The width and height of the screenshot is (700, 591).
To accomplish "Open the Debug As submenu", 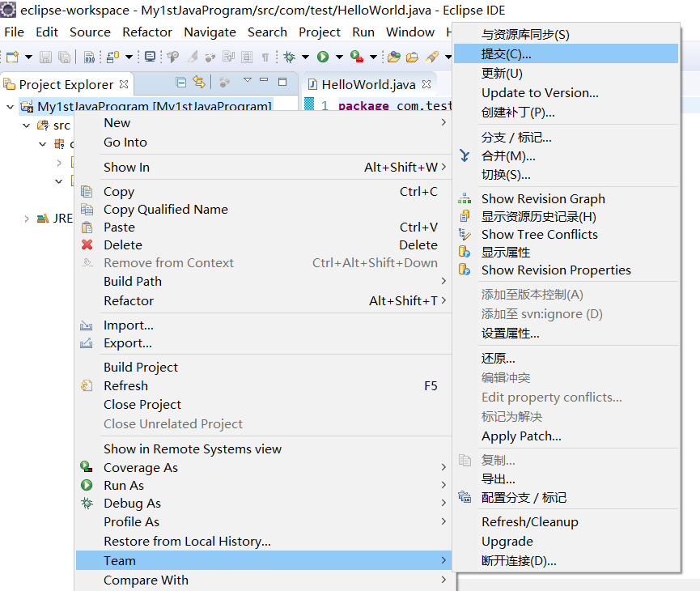I will pos(263,504).
